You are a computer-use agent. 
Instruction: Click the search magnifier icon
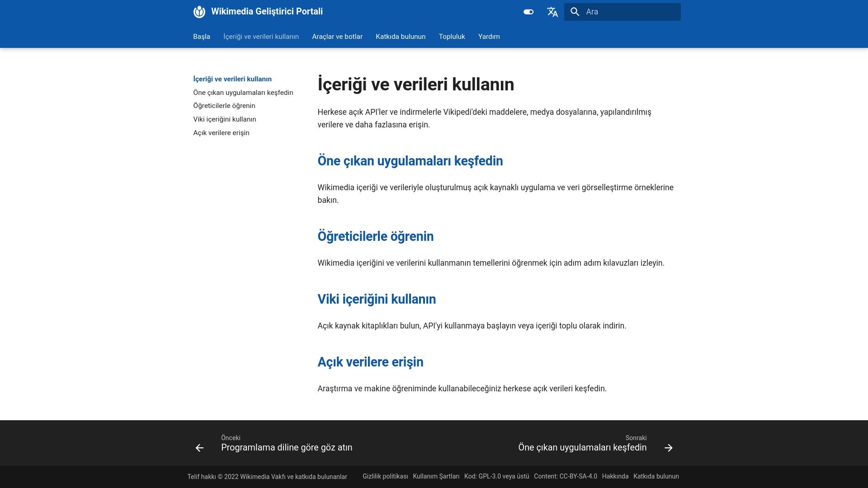pyautogui.click(x=575, y=12)
